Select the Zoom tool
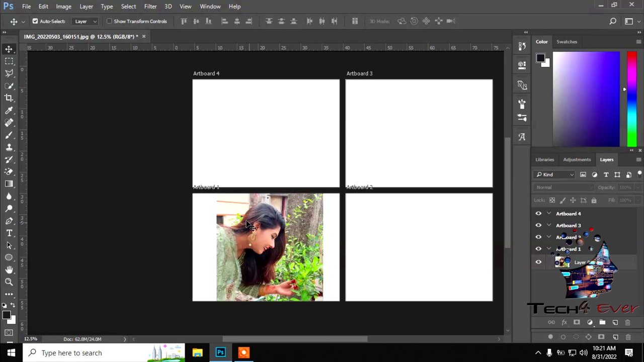This screenshot has width=644, height=362. pyautogui.click(x=9, y=282)
